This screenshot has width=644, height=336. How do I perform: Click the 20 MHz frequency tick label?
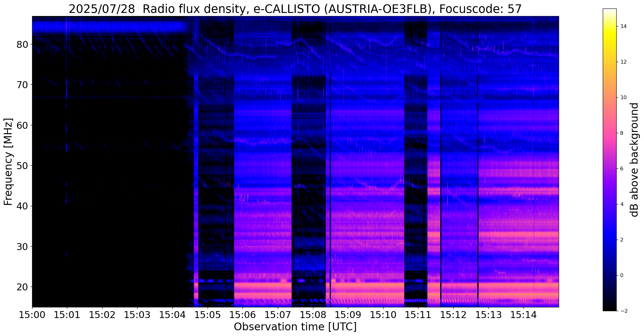pos(22,287)
